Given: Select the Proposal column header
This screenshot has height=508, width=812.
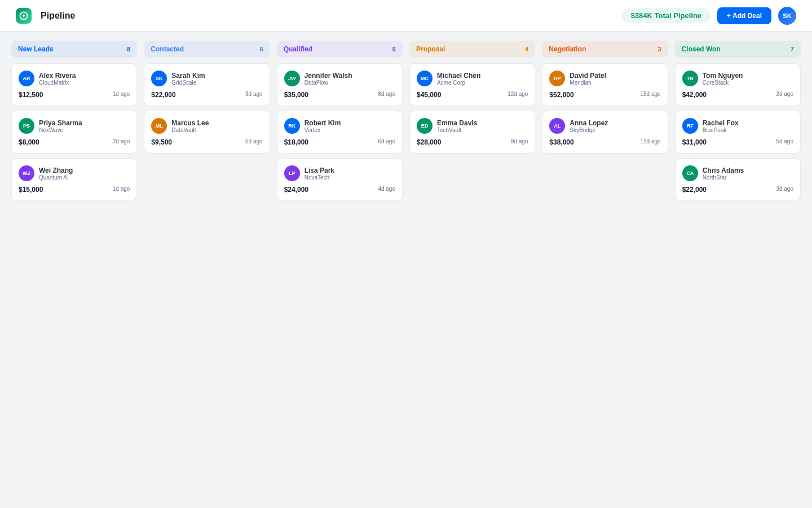Looking at the screenshot, I should click(x=472, y=49).
